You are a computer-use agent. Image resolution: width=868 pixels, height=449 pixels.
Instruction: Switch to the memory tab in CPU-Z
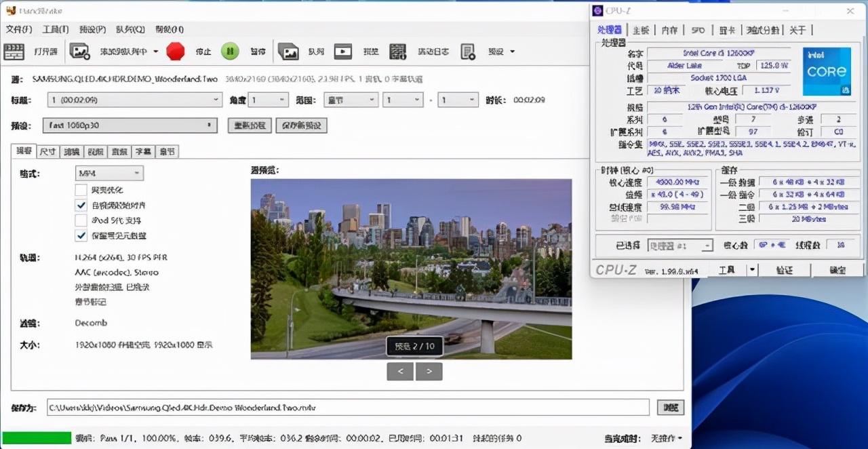coord(670,29)
